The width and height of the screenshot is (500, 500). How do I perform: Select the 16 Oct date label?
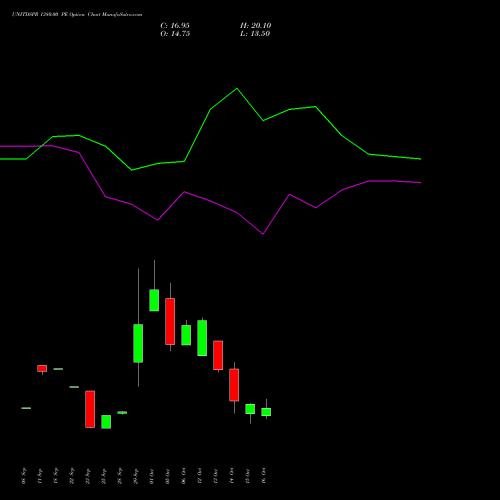[x=264, y=476]
